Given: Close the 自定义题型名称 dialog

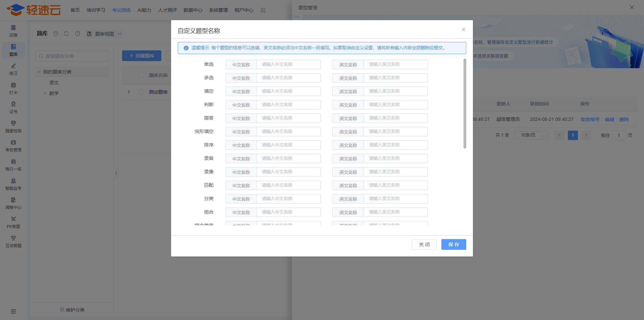Looking at the screenshot, I should coord(463,30).
